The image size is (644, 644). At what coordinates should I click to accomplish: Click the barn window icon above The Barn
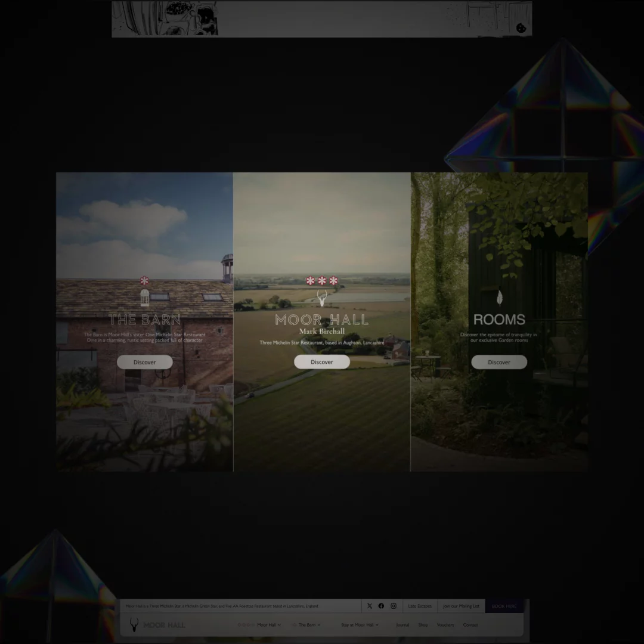click(x=144, y=298)
